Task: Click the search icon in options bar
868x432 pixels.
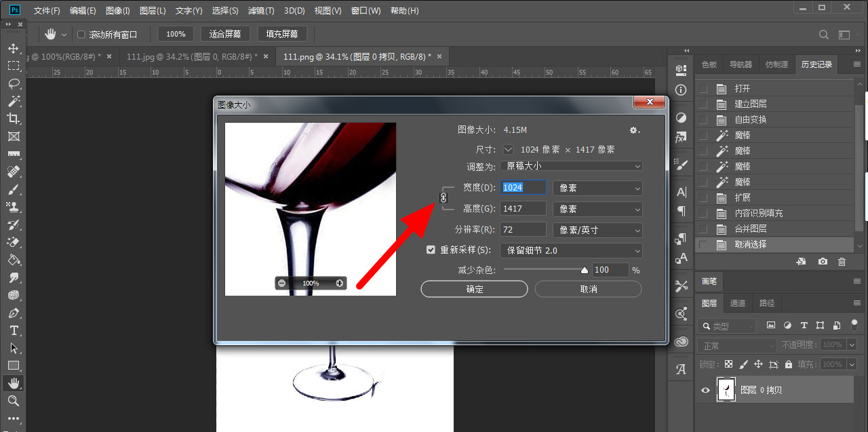Action: [x=824, y=34]
